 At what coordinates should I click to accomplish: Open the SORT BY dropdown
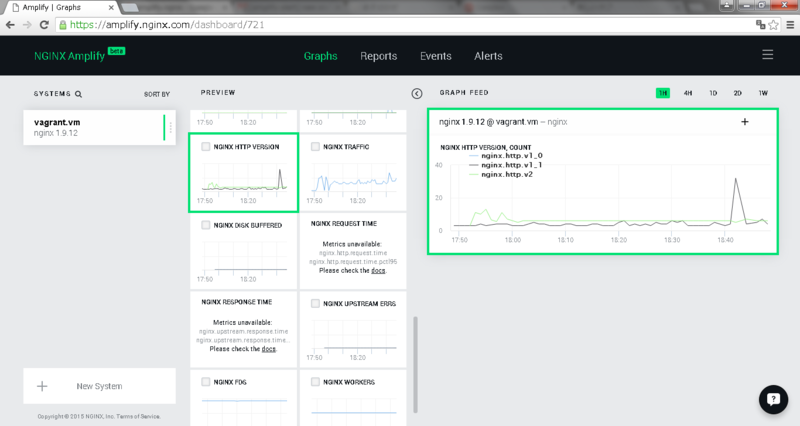tap(157, 94)
